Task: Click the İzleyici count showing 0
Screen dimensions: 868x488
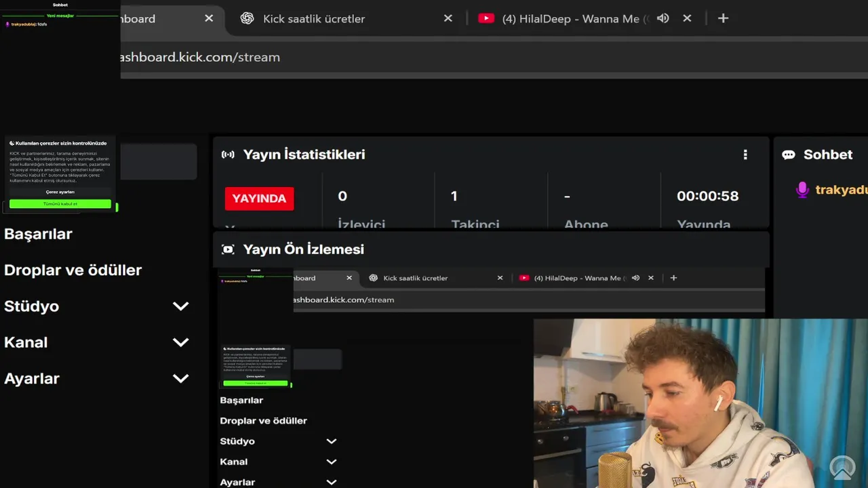Action: click(x=342, y=196)
